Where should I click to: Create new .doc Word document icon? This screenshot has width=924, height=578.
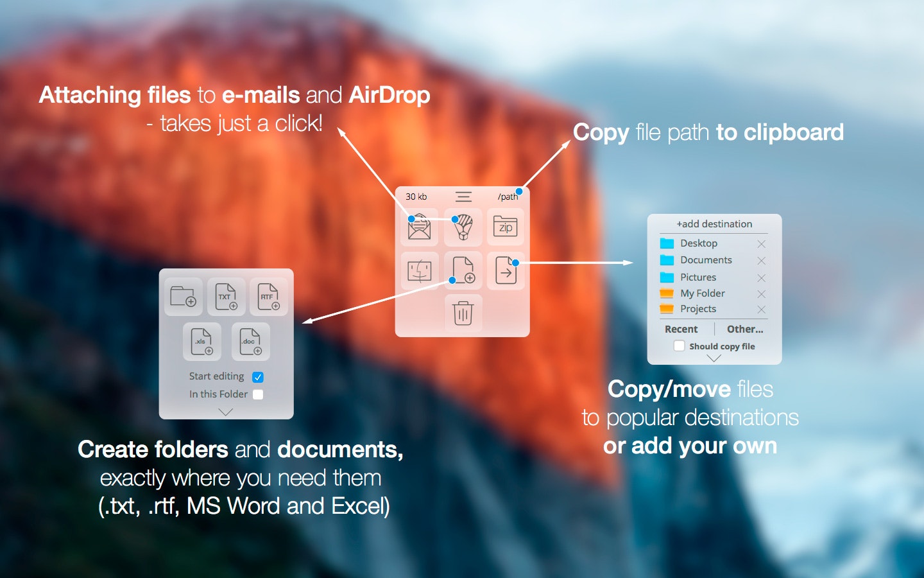pos(251,342)
